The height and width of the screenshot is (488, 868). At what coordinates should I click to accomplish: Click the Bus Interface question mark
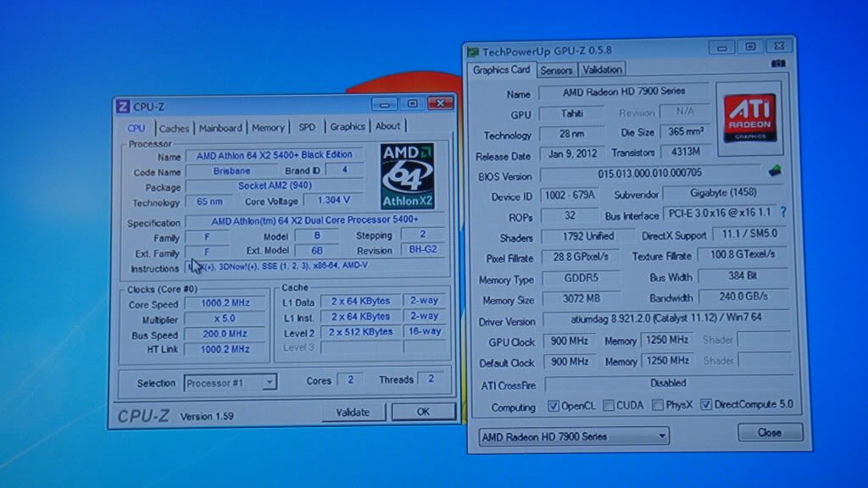click(782, 213)
